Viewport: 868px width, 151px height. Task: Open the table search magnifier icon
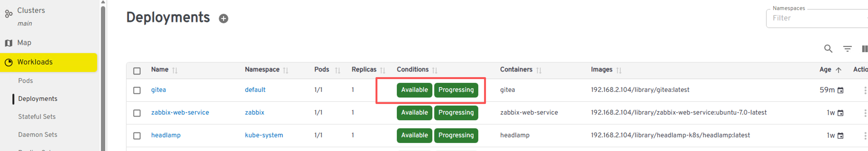click(x=828, y=49)
